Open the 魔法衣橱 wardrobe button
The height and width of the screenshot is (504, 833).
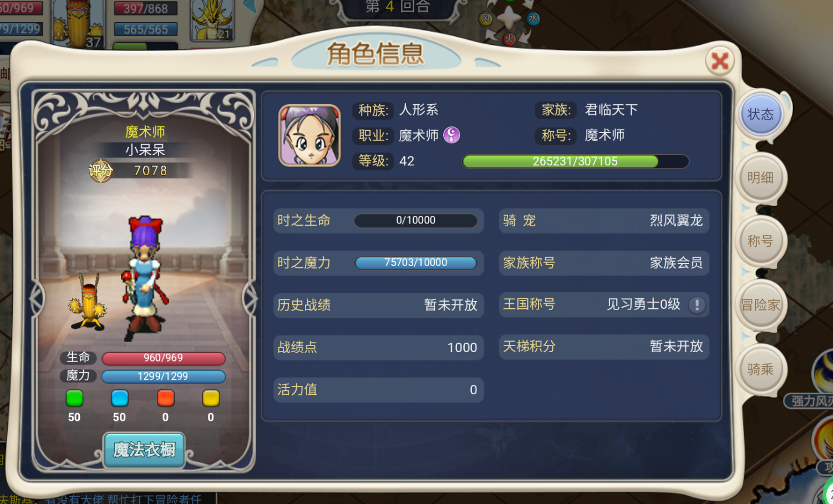tap(144, 450)
